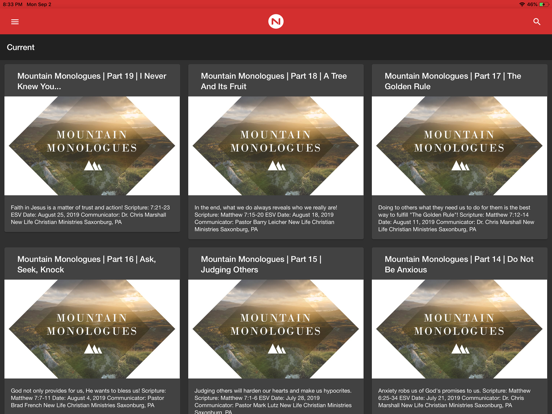Check the battery indicator in status bar
Screen dimensions: 552x414
544,4
